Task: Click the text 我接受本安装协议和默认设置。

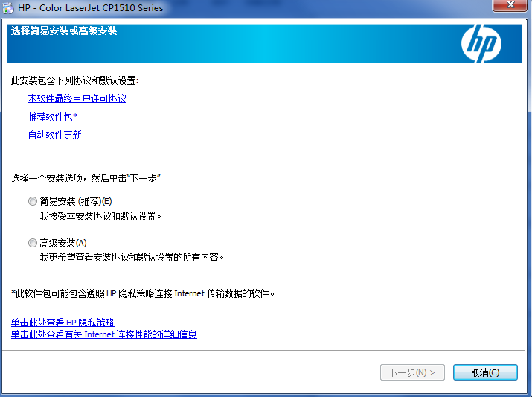Action: click(100, 216)
